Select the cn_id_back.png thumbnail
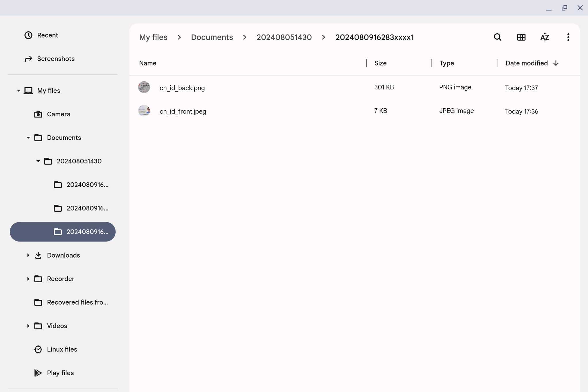 click(x=144, y=87)
